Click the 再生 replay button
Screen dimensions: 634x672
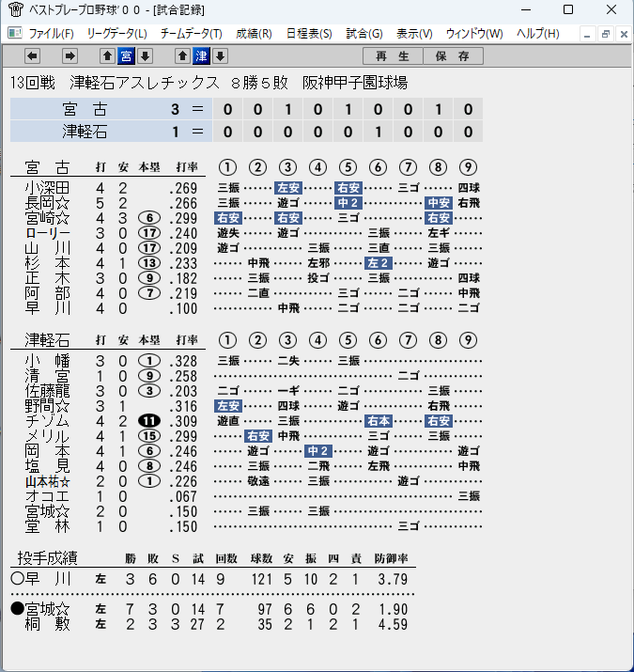[x=393, y=56]
